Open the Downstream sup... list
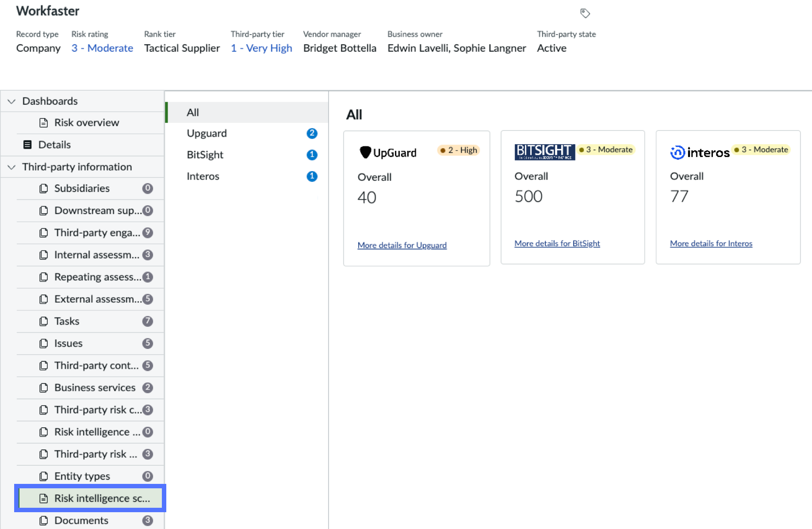The image size is (812, 529). 90,211
